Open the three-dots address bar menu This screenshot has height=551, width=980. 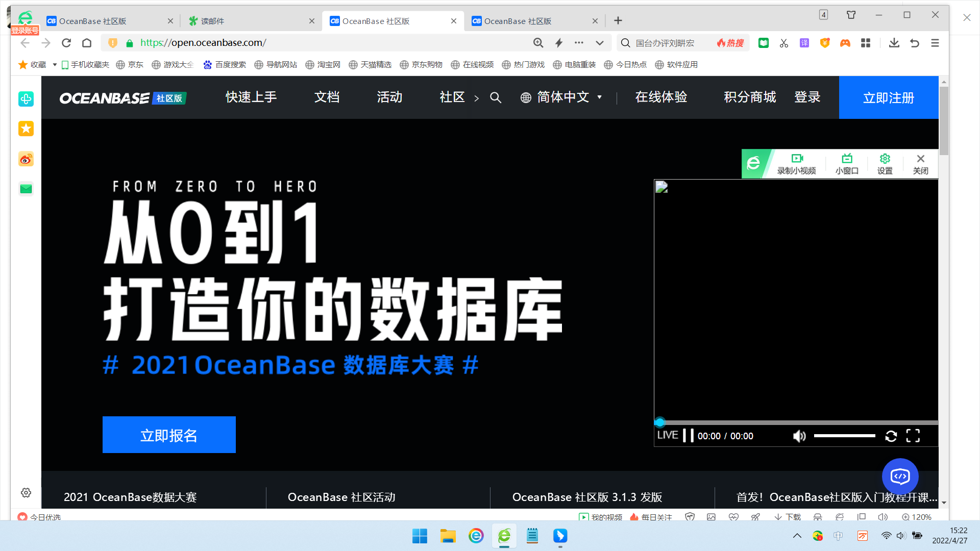pyautogui.click(x=579, y=43)
